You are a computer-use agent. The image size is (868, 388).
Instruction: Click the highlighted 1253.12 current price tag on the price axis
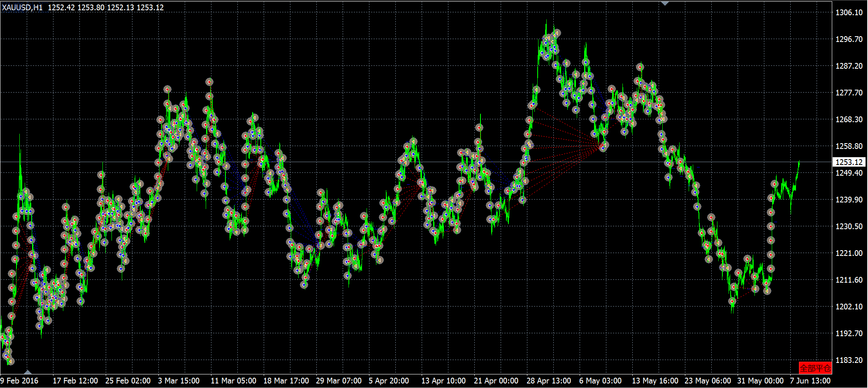[x=849, y=162]
